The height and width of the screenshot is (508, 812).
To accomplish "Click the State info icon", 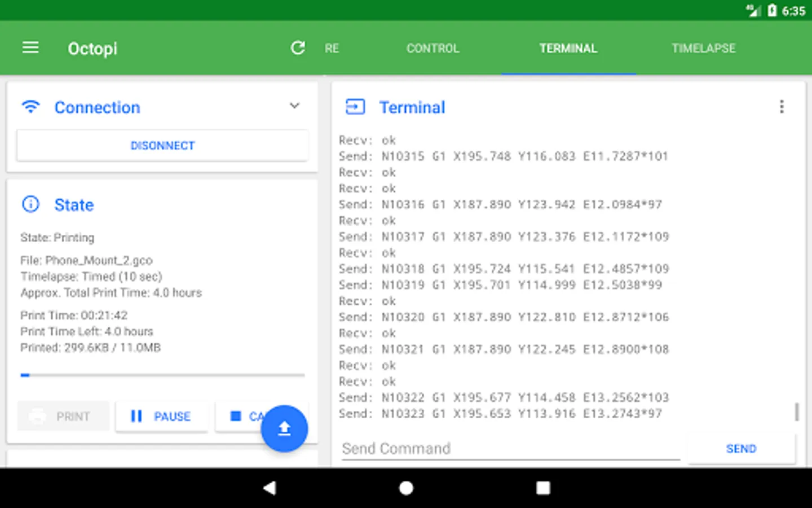I will tap(30, 204).
